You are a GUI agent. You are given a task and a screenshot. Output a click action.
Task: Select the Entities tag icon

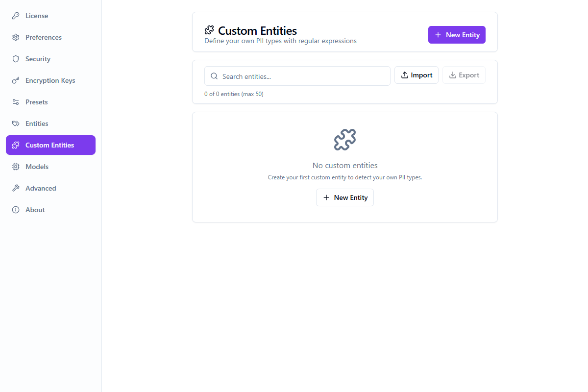click(x=15, y=123)
